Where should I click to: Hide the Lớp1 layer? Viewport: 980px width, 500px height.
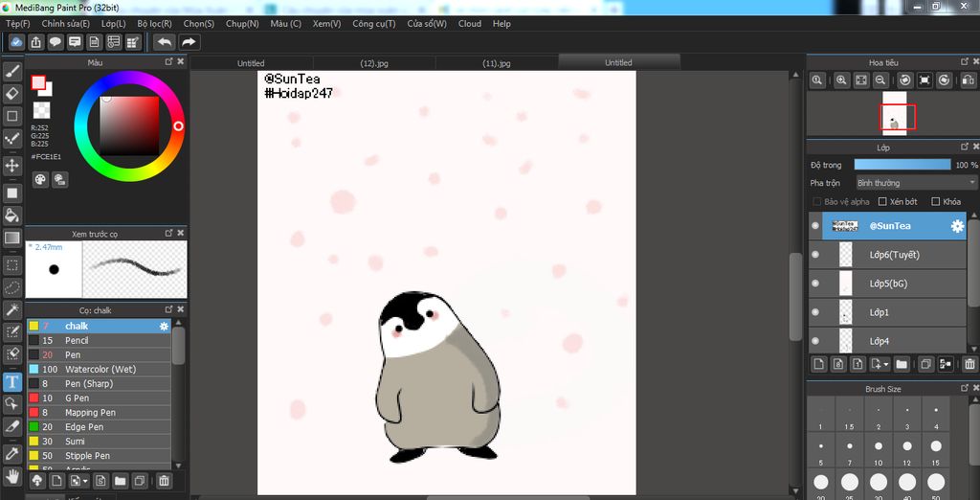pyautogui.click(x=815, y=312)
